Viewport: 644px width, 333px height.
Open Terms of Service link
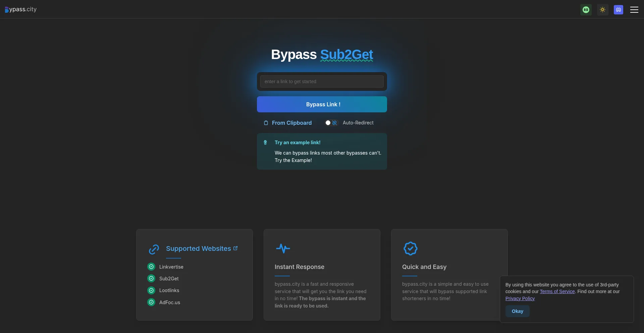pyautogui.click(x=557, y=291)
